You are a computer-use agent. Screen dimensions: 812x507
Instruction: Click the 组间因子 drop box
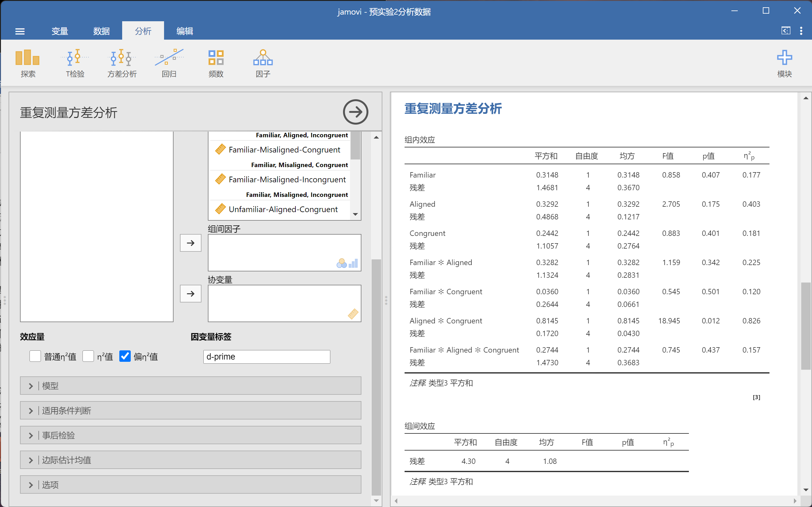285,253
